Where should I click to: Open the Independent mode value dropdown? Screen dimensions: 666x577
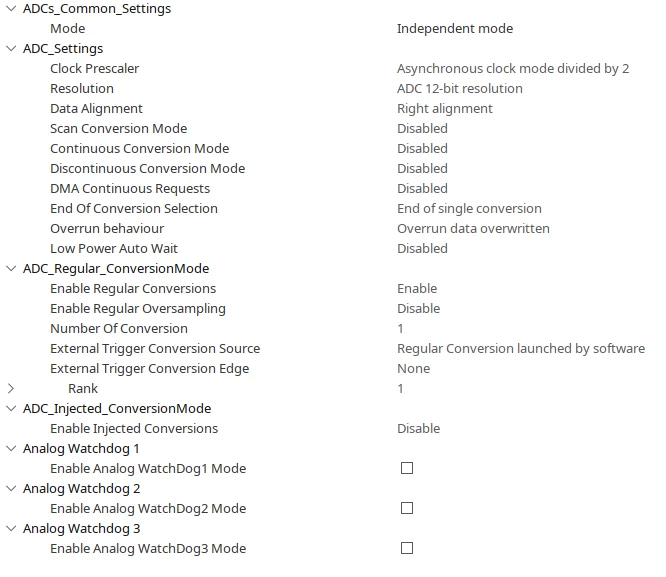(x=455, y=28)
